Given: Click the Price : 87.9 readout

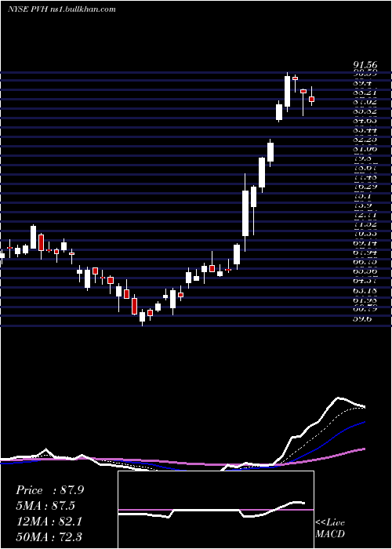Looking at the screenshot, I should [50, 490].
